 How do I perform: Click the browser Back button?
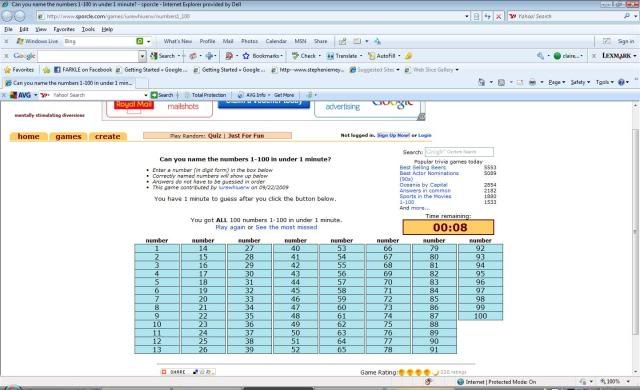click(x=7, y=16)
